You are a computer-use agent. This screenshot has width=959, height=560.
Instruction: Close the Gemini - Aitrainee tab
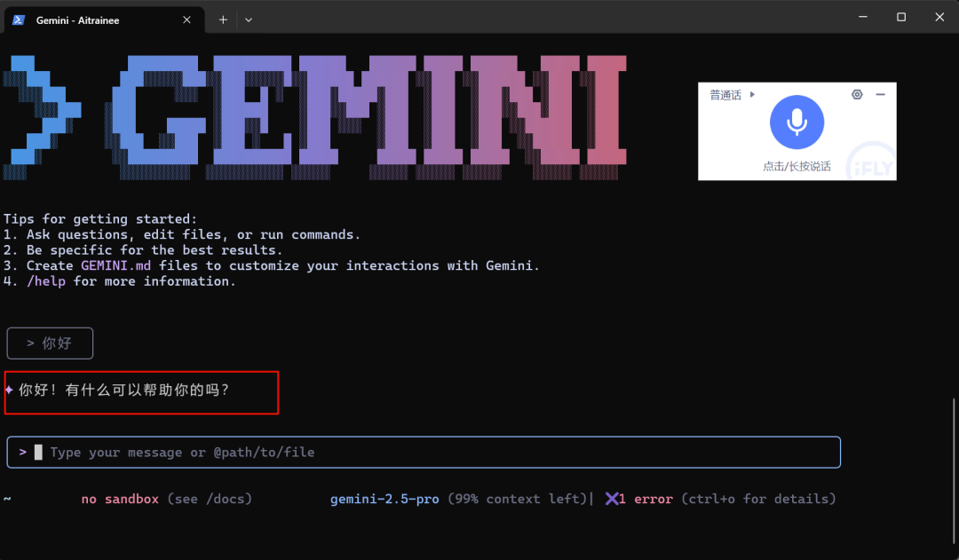tap(186, 20)
